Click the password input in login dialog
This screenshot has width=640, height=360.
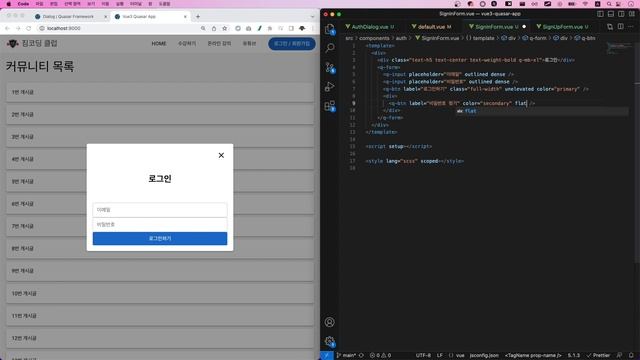coord(160,224)
